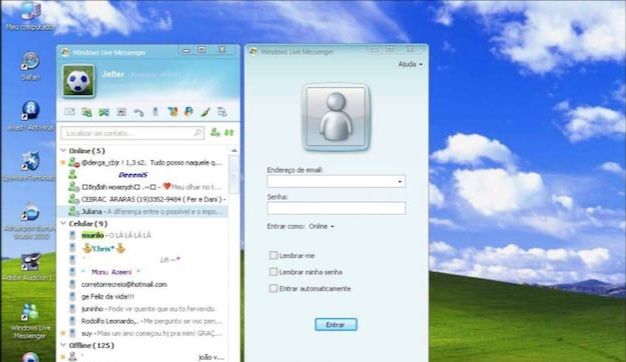Collapse the Offline (125) contact group
Viewport: 626px width, 362px height.
coord(63,345)
